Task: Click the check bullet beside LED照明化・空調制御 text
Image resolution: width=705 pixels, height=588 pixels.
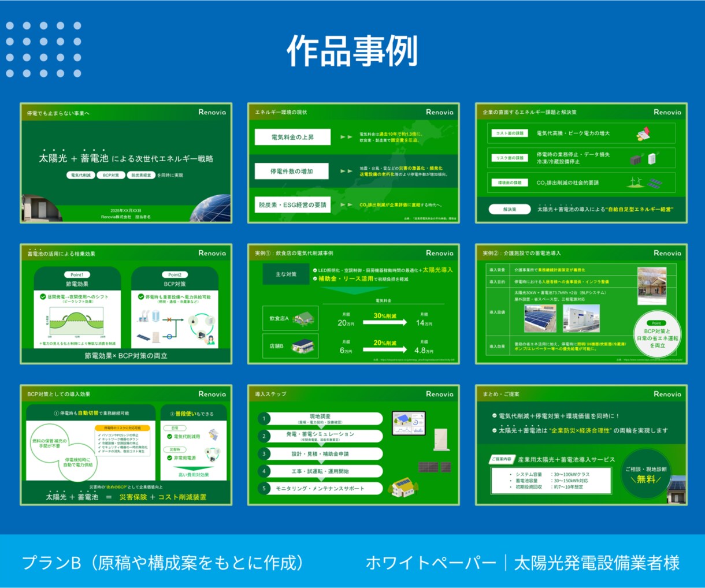Action: [x=315, y=270]
